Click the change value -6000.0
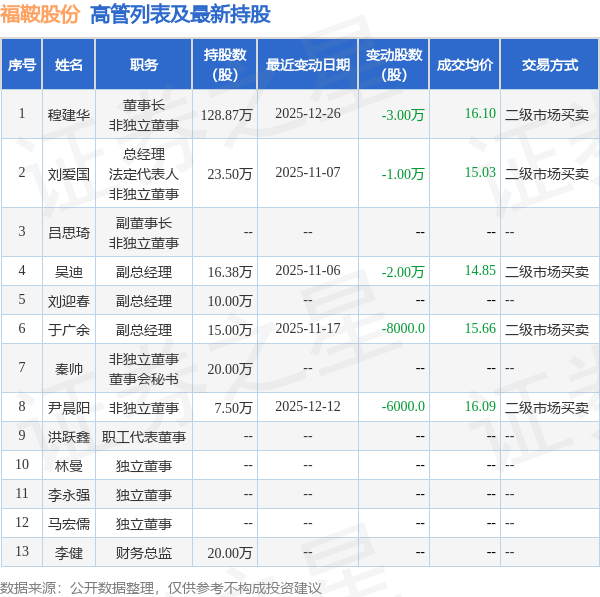 [403, 406]
